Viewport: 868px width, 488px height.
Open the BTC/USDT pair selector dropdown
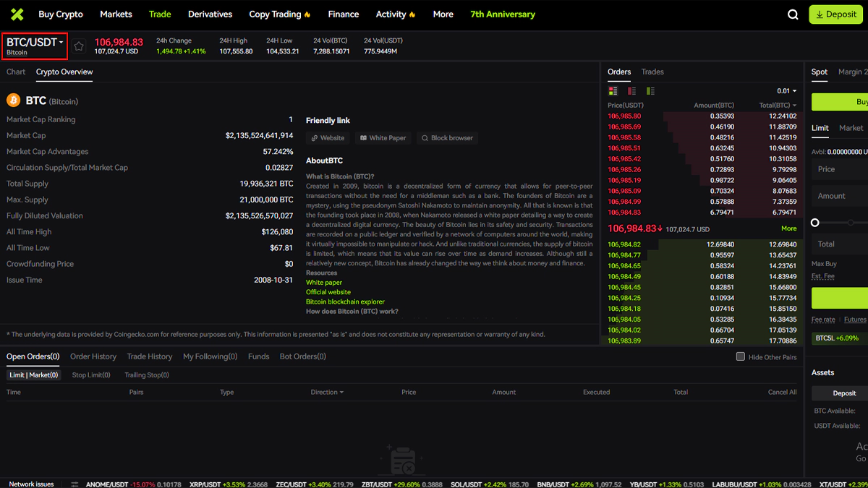[35, 43]
